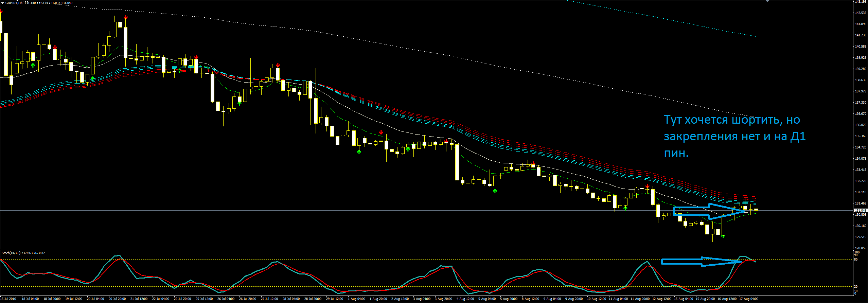Click the 26 Jul 04:00 time label

pos(226,299)
